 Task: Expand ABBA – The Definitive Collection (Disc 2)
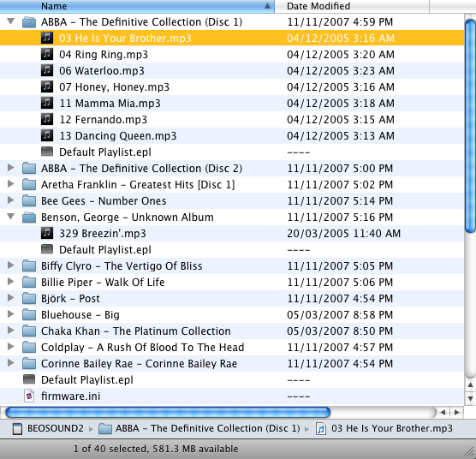point(11,168)
